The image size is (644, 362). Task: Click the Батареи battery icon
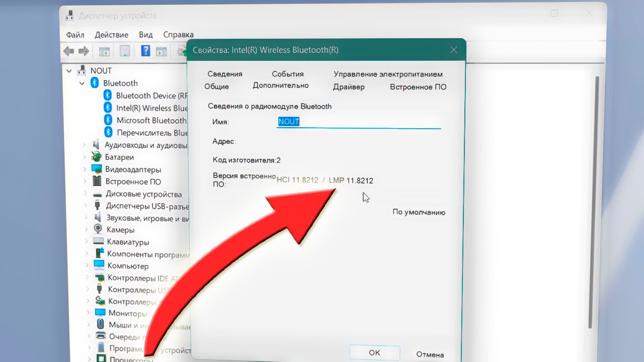coord(97,157)
